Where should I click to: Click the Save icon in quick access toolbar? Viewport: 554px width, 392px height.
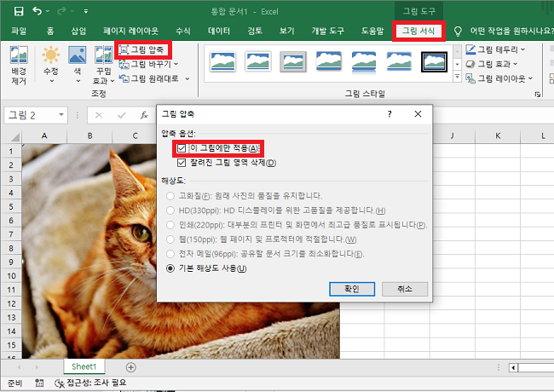coord(19,11)
